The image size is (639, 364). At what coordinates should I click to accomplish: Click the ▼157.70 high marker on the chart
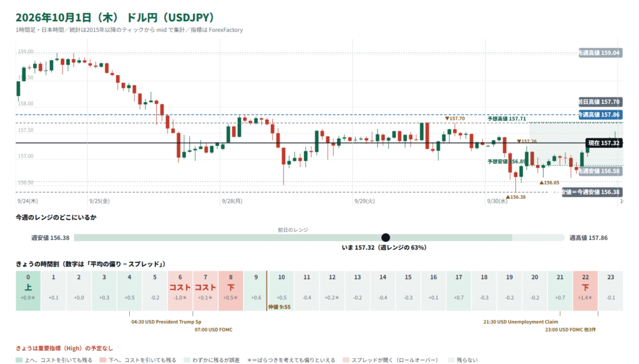coord(455,118)
